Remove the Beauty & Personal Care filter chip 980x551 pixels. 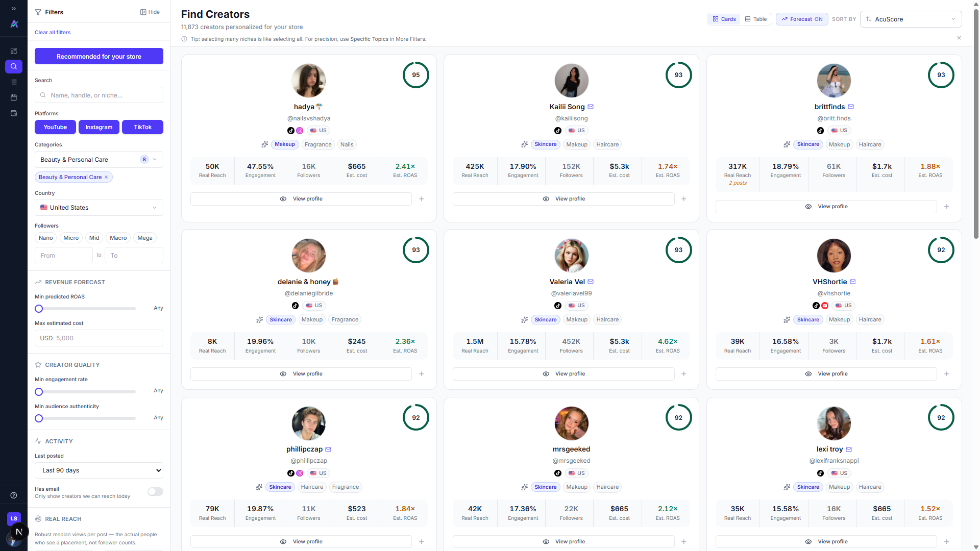106,177
